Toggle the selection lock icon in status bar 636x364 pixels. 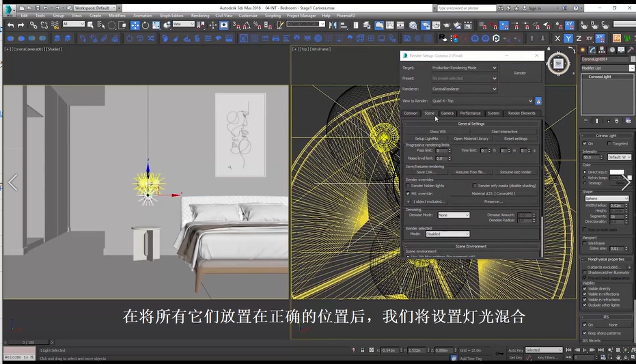(362, 350)
